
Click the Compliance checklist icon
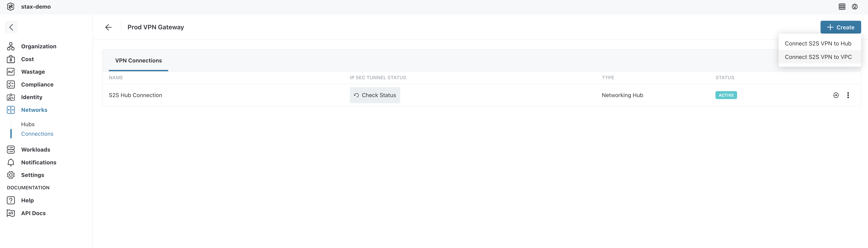click(11, 85)
